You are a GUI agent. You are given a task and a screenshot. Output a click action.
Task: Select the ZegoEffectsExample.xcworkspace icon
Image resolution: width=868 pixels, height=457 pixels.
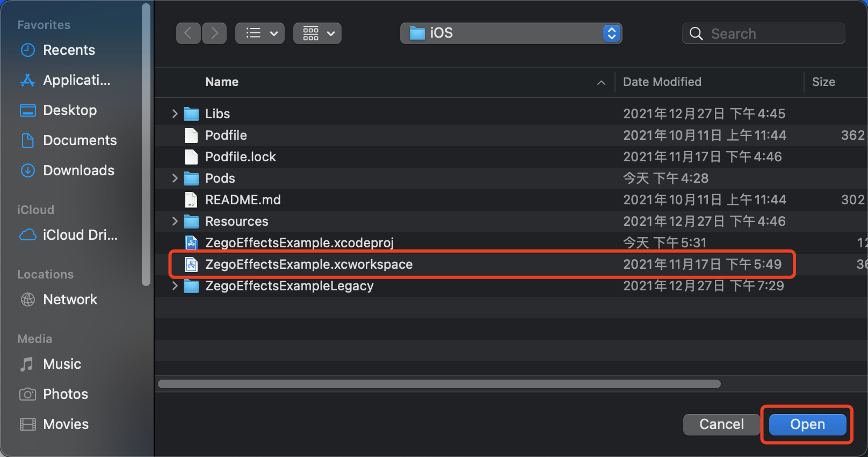click(x=191, y=264)
